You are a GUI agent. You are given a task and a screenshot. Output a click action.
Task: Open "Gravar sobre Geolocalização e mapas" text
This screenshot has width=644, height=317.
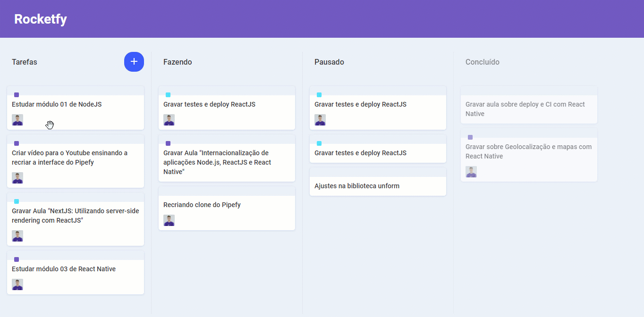pos(528,151)
